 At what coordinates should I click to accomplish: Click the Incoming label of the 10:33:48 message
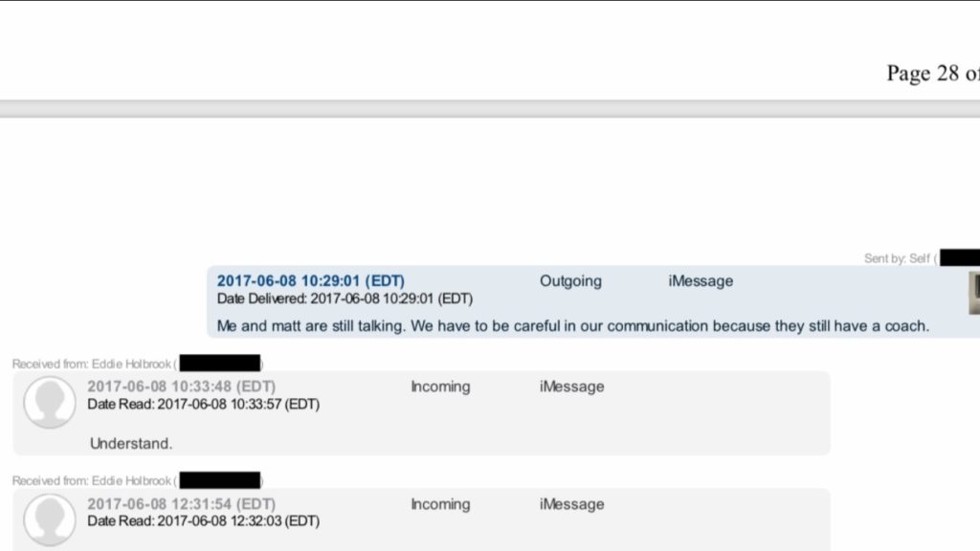(440, 386)
